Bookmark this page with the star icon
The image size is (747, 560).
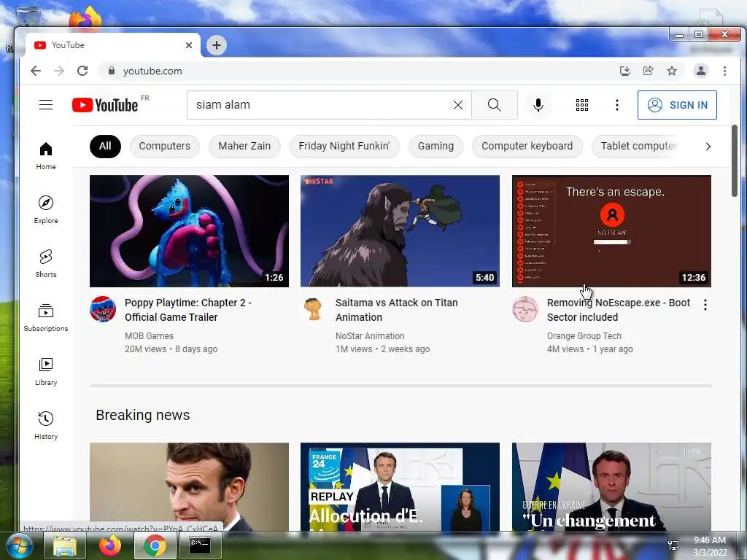click(x=672, y=71)
